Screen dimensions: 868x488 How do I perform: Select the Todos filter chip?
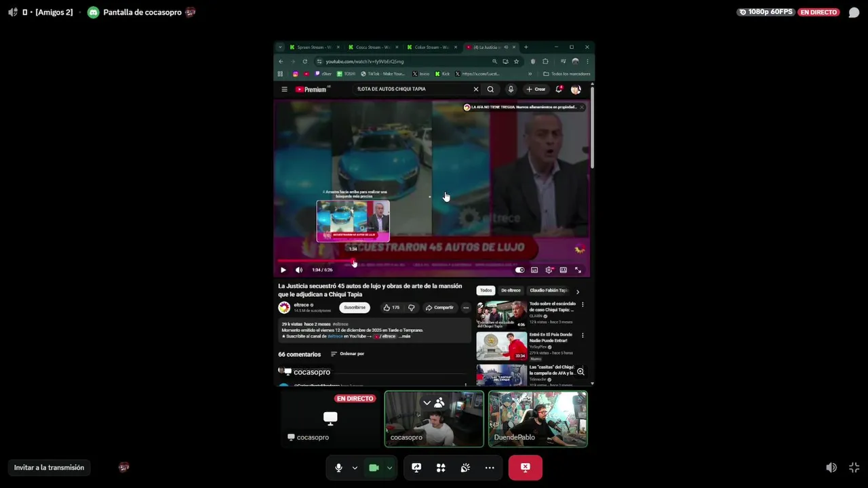pyautogui.click(x=486, y=290)
